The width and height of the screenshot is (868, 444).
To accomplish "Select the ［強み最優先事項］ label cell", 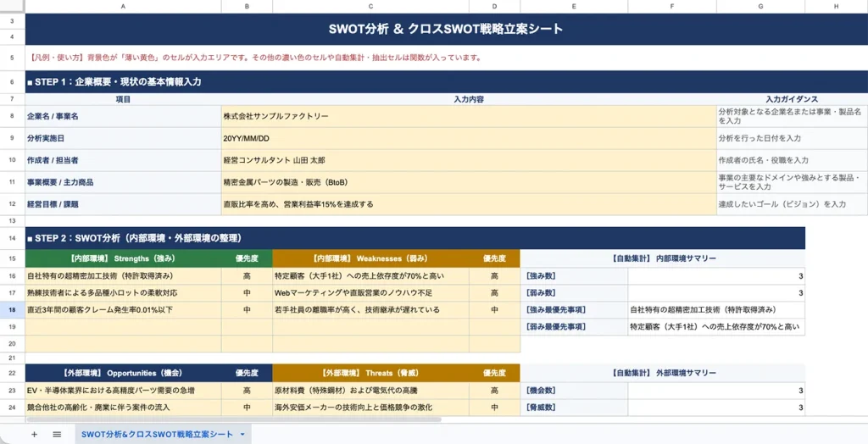I will 574,310.
